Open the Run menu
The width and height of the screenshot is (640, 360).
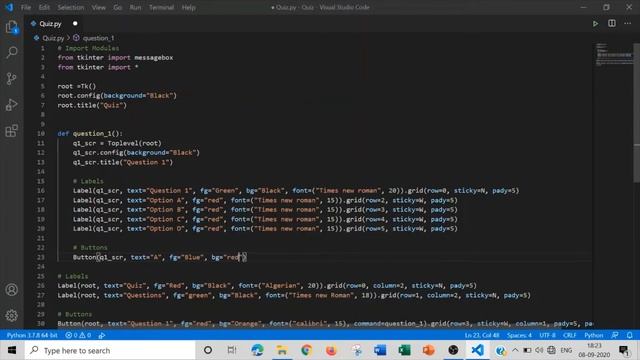click(x=135, y=7)
